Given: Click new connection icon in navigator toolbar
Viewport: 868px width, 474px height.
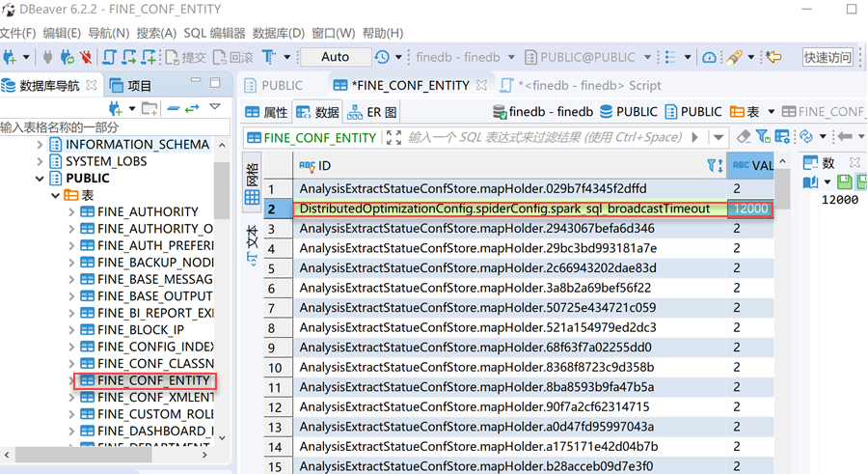Looking at the screenshot, I should pos(115,108).
